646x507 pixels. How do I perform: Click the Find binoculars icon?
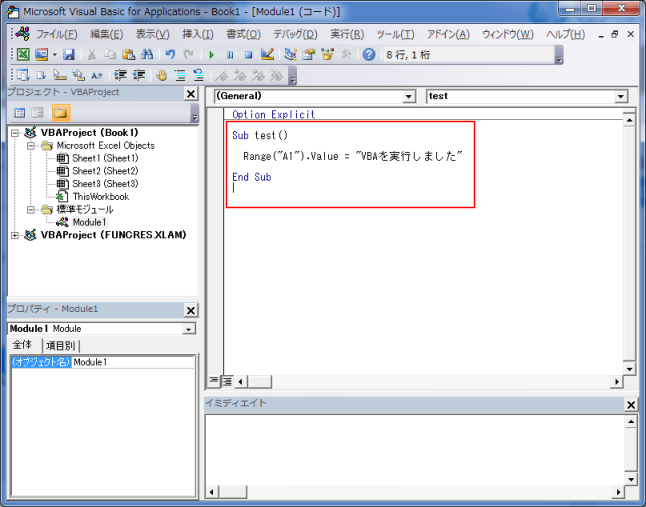[146, 54]
